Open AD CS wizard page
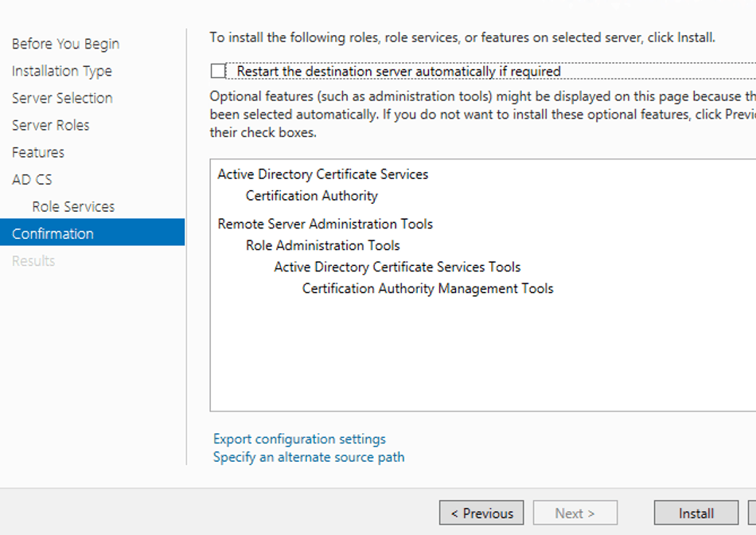 click(x=32, y=179)
